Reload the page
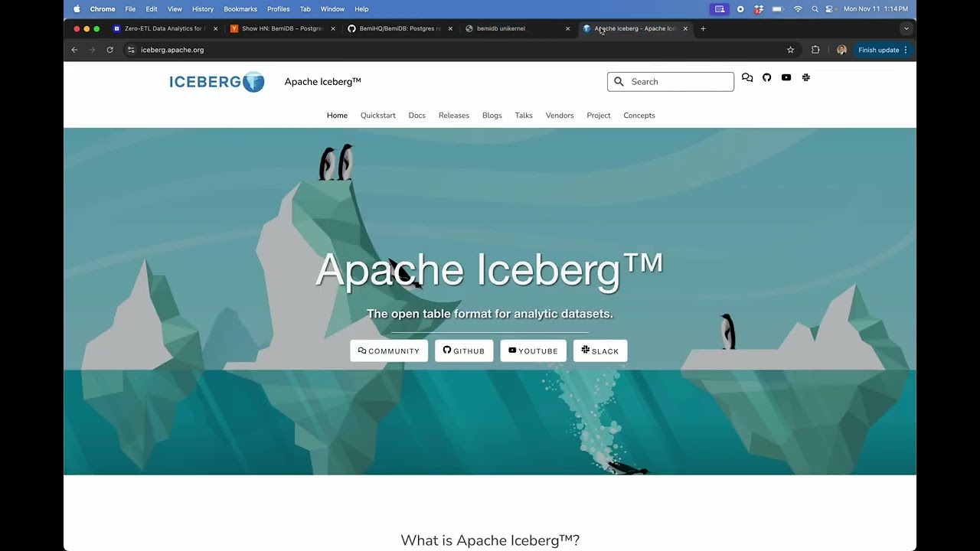The width and height of the screenshot is (980, 551). point(110,50)
